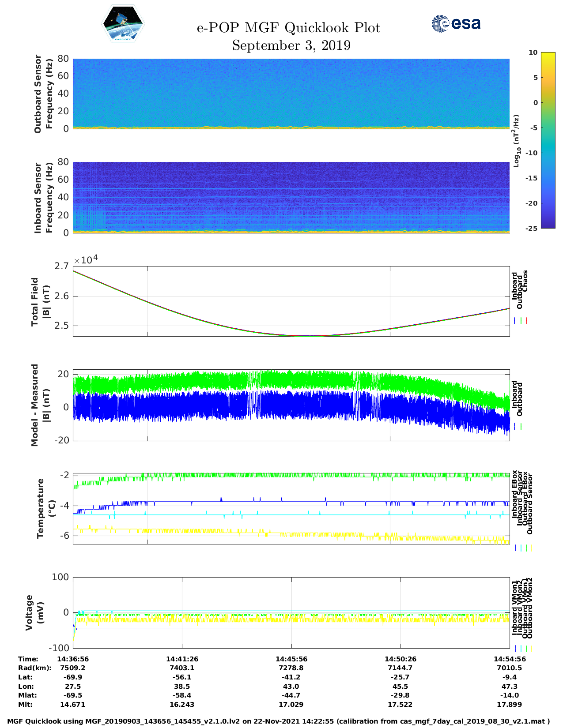Select the Inboard Sensor spectrogram panel

pos(291,197)
